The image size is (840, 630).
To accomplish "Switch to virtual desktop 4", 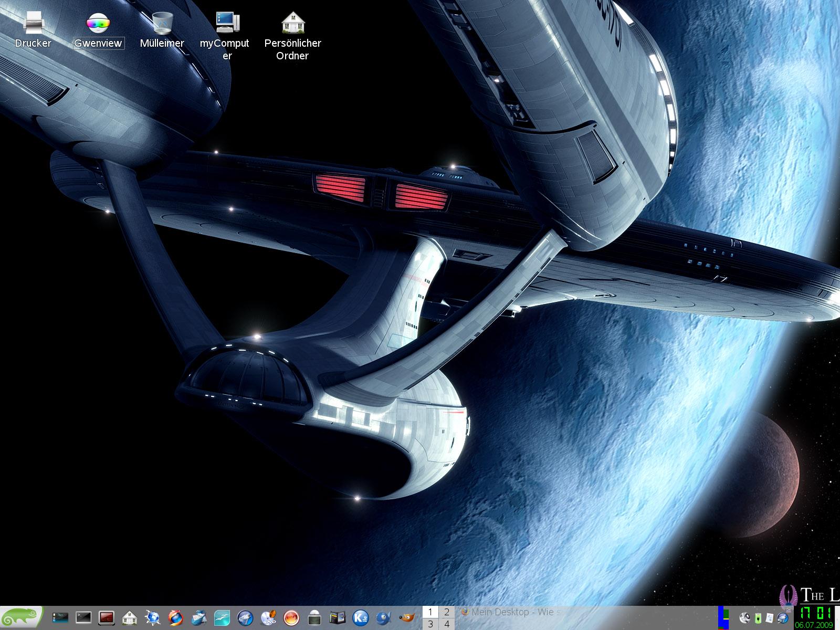I will click(447, 624).
